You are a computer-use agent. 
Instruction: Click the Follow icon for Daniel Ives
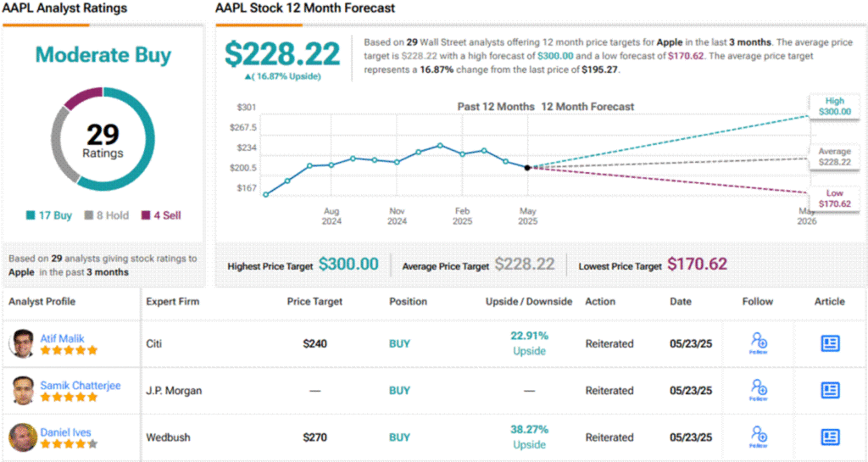(x=758, y=437)
